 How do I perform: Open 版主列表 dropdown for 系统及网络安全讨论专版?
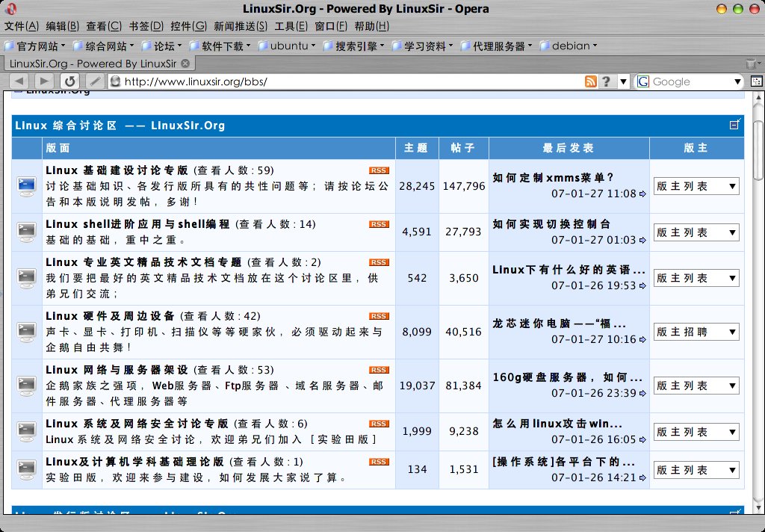696,432
